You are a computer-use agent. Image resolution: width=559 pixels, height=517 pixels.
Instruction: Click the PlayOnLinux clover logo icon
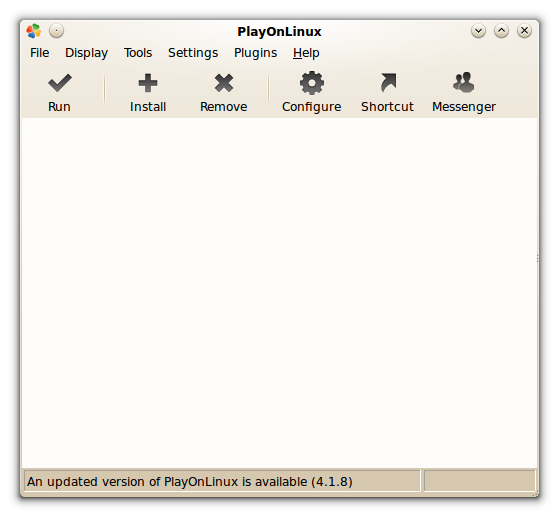(x=34, y=31)
